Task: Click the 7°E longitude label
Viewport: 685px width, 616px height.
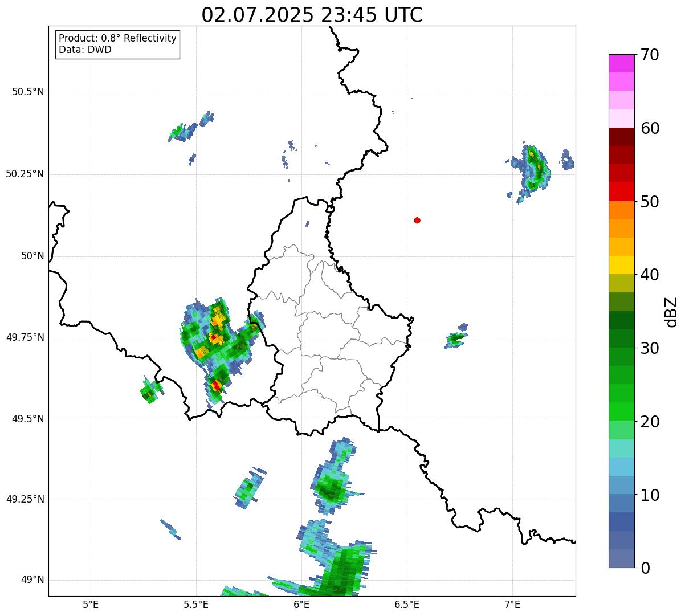Action: pos(512,604)
